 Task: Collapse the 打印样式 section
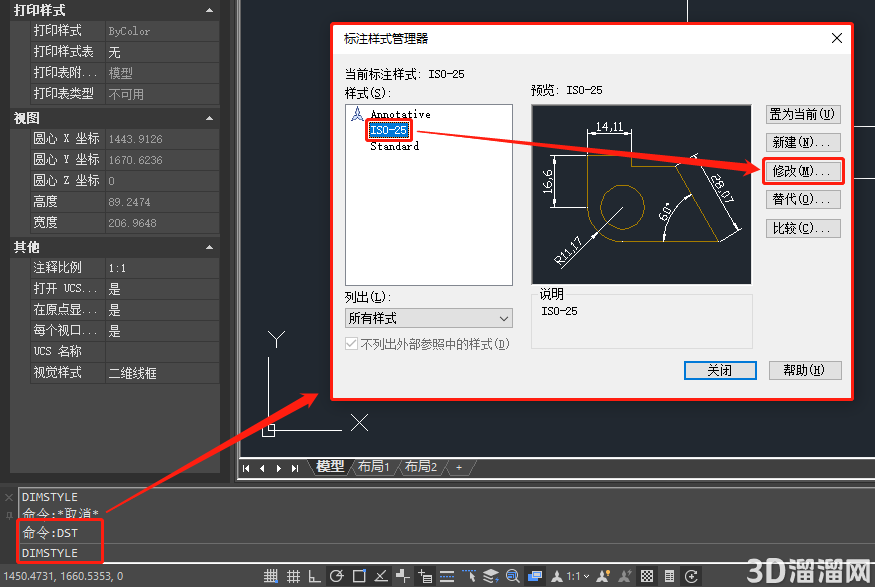[x=209, y=10]
